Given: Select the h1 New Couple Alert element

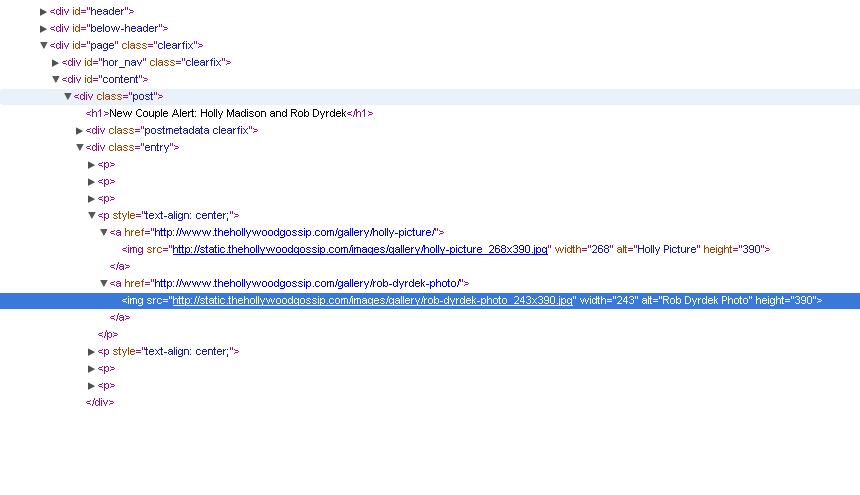Looking at the screenshot, I should coord(229,113).
